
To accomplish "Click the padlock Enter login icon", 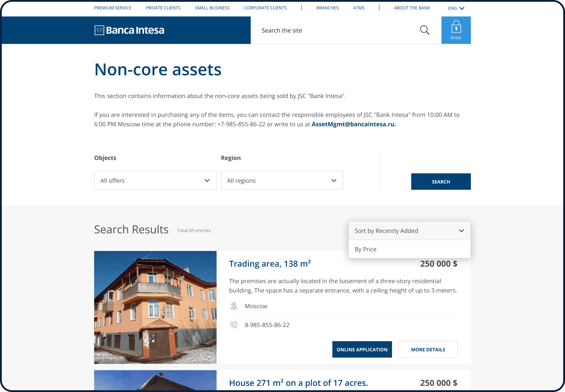I will pos(456,30).
